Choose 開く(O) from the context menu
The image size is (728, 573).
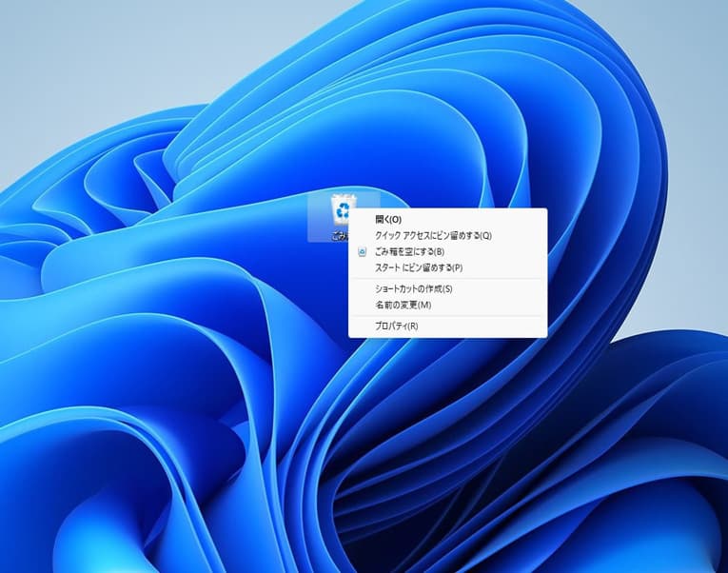pyautogui.click(x=388, y=220)
